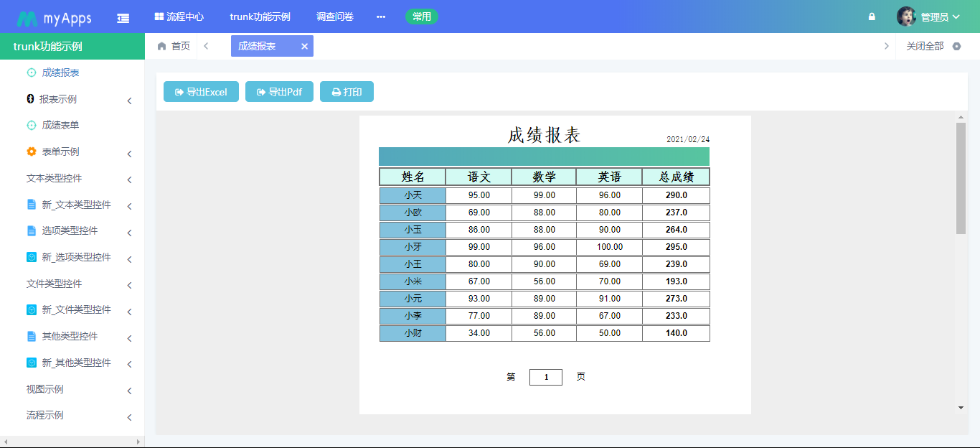Expand the 新_其他类型控件 chevron
Screen dimensions: 980x448
point(130,365)
